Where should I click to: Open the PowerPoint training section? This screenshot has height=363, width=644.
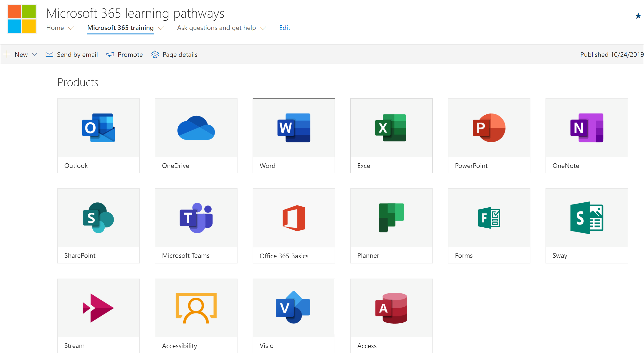489,135
